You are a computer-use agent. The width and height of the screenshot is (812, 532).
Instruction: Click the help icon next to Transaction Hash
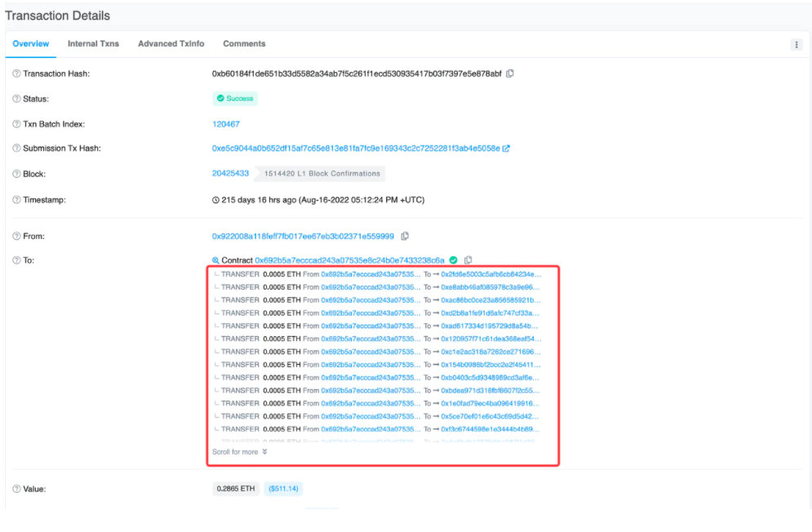(16, 74)
